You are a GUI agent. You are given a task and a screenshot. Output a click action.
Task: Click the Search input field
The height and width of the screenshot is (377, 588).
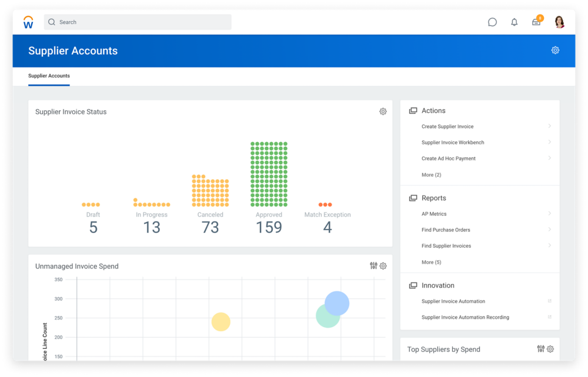pyautogui.click(x=137, y=22)
